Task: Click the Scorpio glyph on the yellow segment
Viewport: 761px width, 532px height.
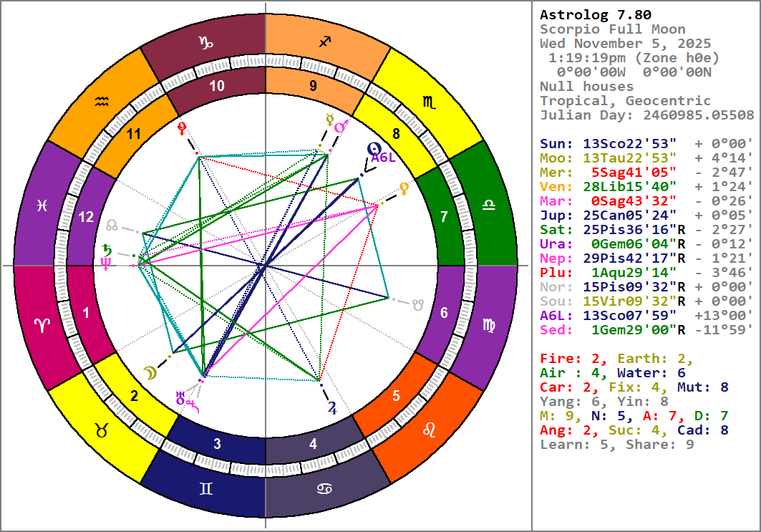Action: [x=429, y=102]
